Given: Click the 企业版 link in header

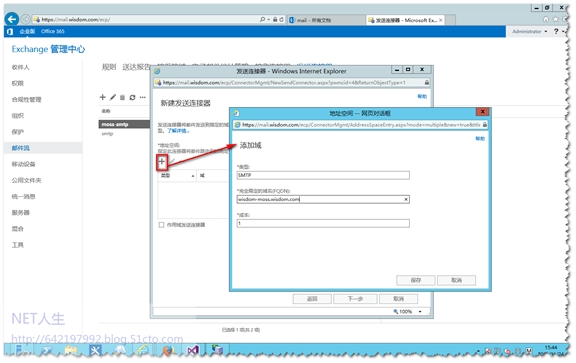Looking at the screenshot, I should [x=27, y=32].
